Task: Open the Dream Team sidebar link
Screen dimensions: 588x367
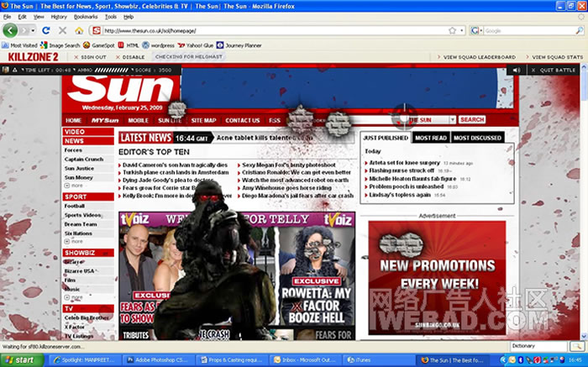Action: [81, 224]
